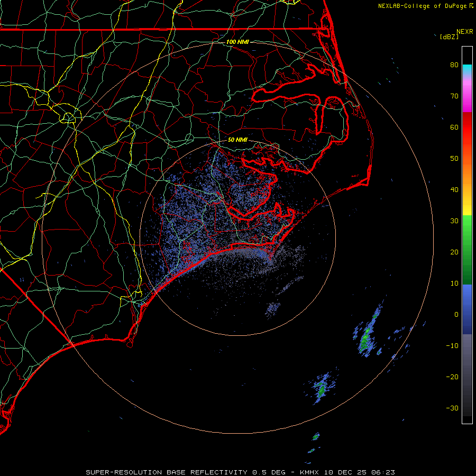Click the 60 value on the dBZ scale
Viewport: 476px width, 476px height.
pos(454,127)
